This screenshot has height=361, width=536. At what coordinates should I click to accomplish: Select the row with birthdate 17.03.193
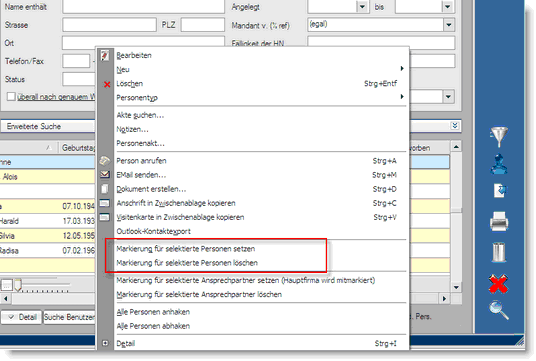(48, 221)
